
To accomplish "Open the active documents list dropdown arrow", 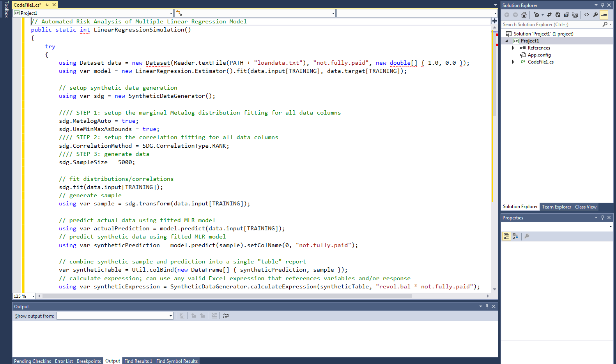I will pos(496,5).
